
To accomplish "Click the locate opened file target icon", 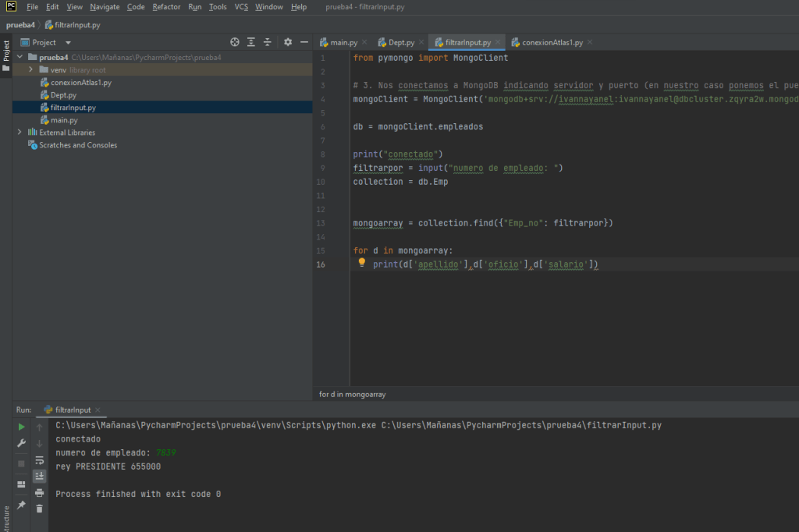I will coord(235,42).
